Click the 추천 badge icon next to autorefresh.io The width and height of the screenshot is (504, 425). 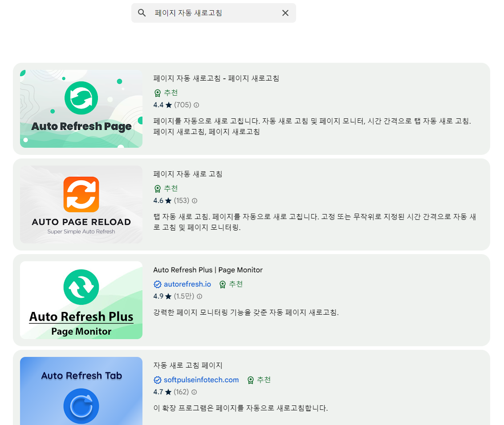tap(223, 285)
